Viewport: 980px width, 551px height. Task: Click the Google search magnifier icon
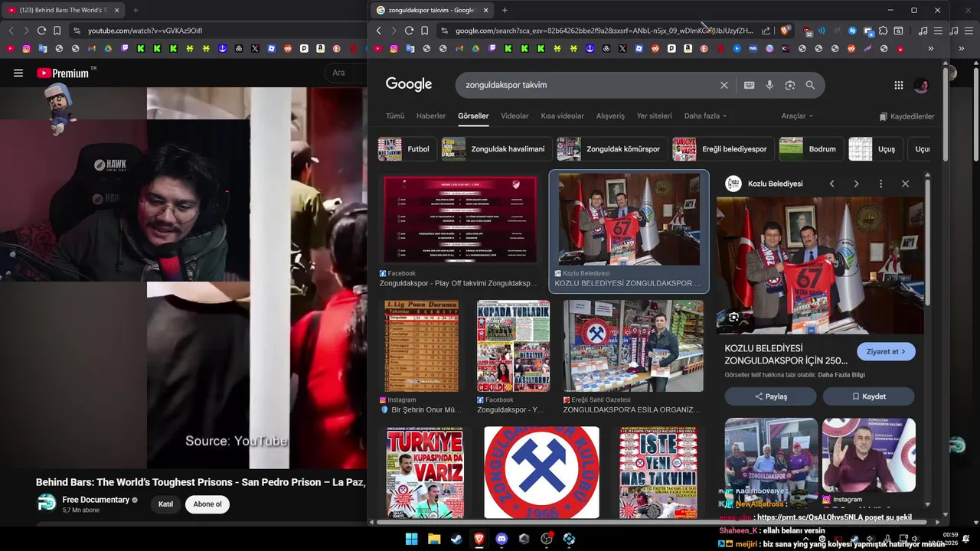click(810, 85)
